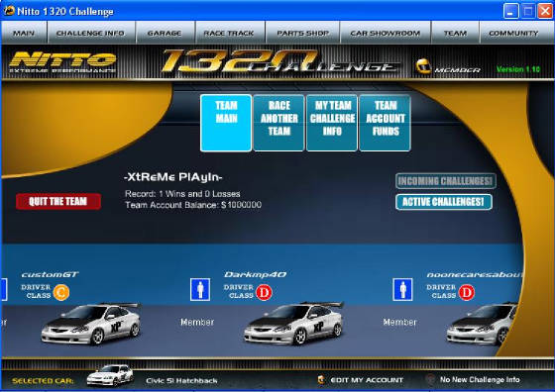
Task: Select the Team Main tab
Action: click(x=226, y=123)
